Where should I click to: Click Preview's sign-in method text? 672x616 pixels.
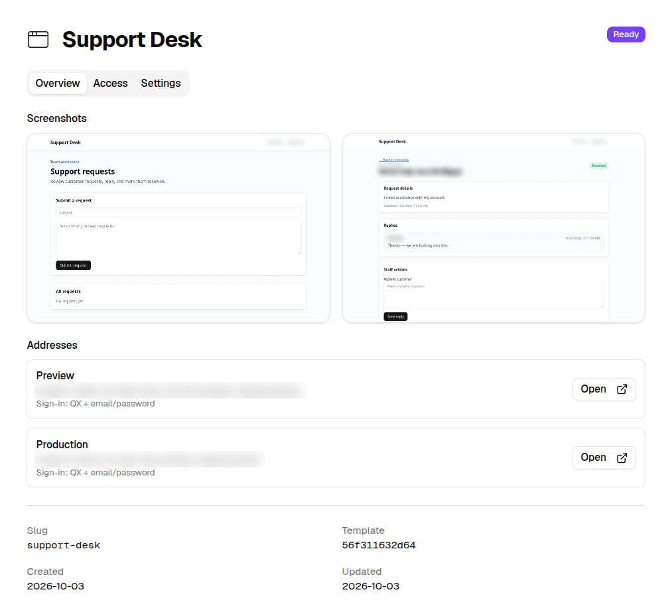click(x=96, y=404)
